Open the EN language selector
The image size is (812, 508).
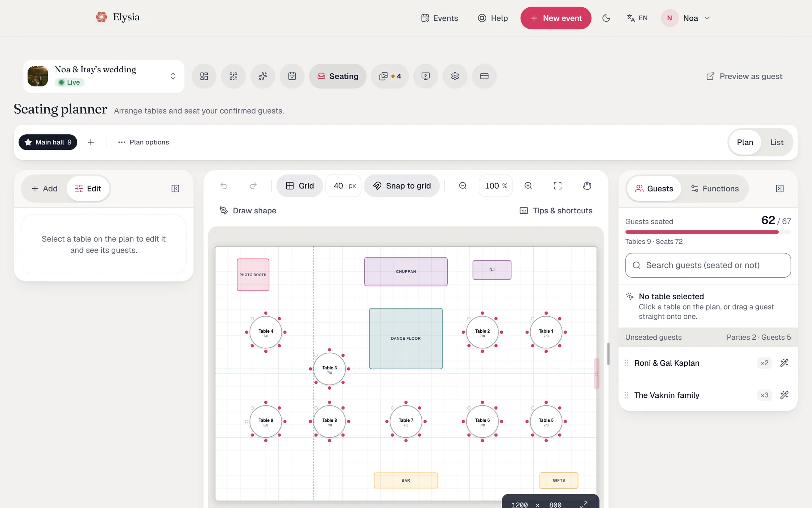click(637, 18)
